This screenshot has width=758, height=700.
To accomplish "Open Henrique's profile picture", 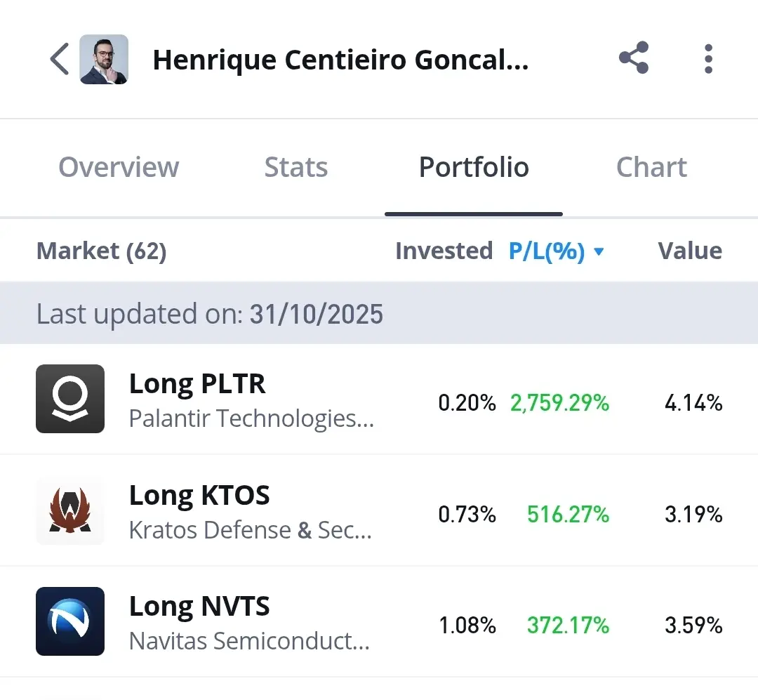I will [x=104, y=60].
